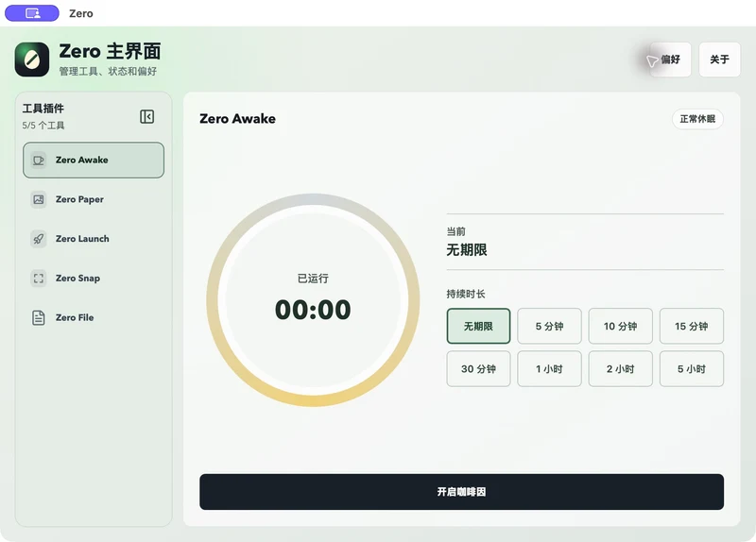Switch to Zero Awake tool
756x542 pixels.
pyautogui.click(x=94, y=160)
